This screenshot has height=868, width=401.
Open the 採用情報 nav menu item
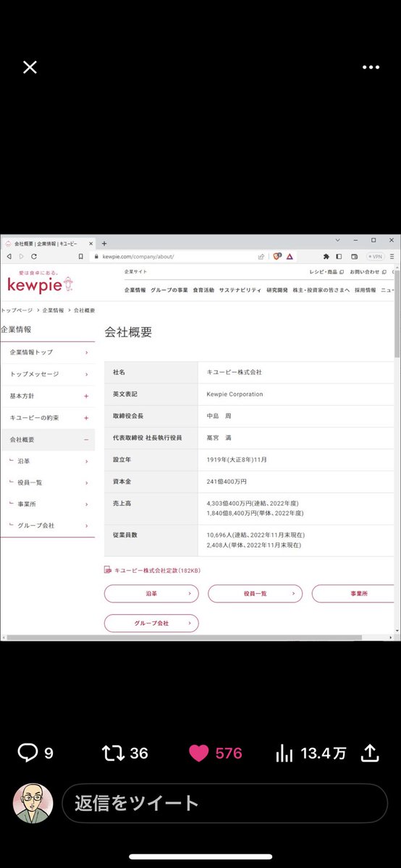[366, 289]
